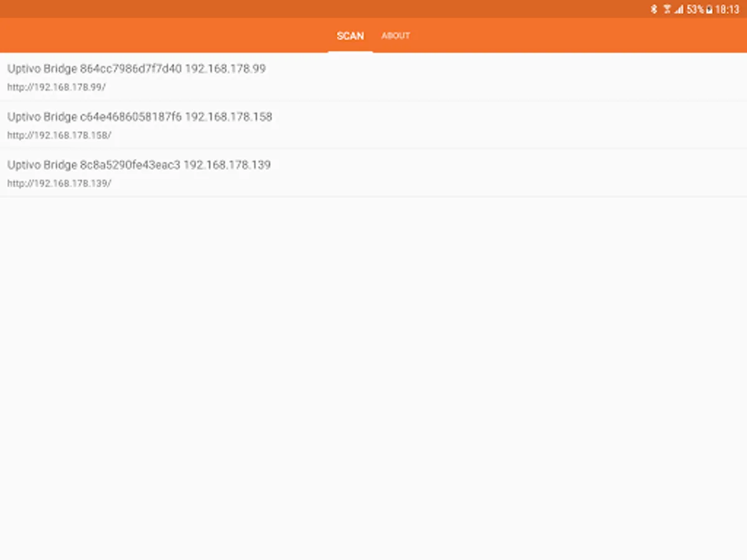Select Uptivo Bridge c64e4686058187f6 entry
747x560 pixels.
(374, 125)
